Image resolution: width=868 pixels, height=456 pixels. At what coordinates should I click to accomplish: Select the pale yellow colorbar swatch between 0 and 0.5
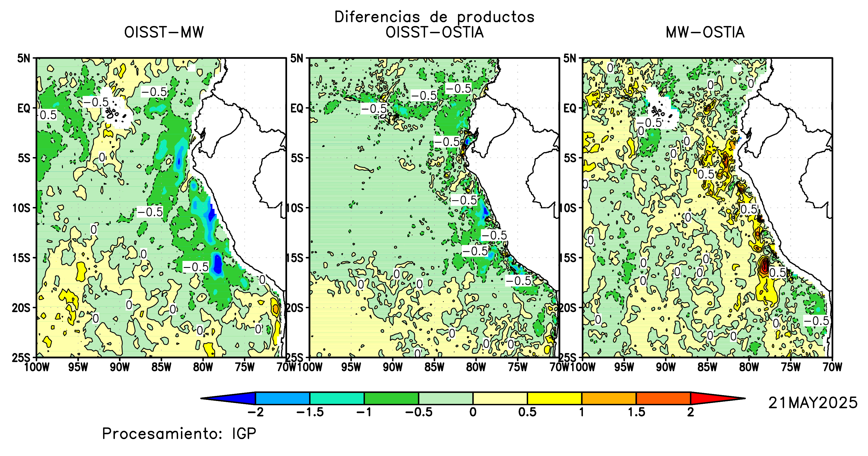click(x=500, y=398)
